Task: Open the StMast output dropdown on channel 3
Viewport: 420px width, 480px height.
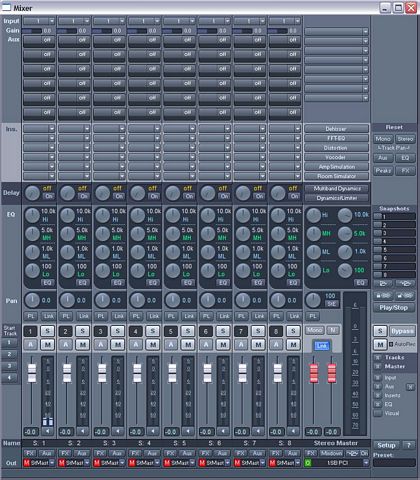Action: pyautogui.click(x=122, y=463)
